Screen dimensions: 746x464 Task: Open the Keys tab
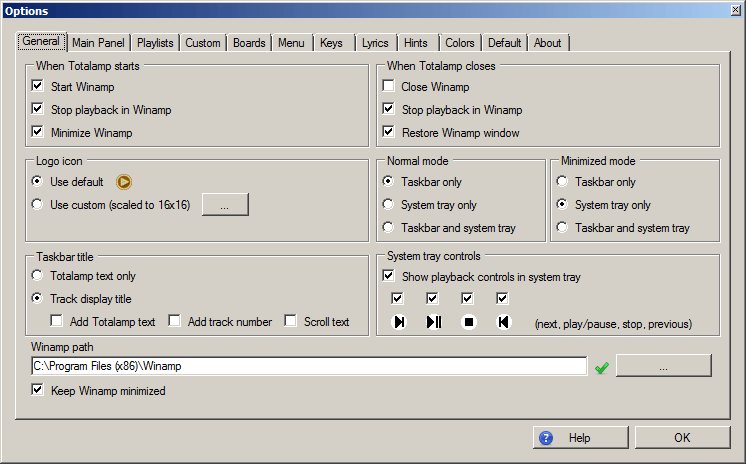pos(332,43)
